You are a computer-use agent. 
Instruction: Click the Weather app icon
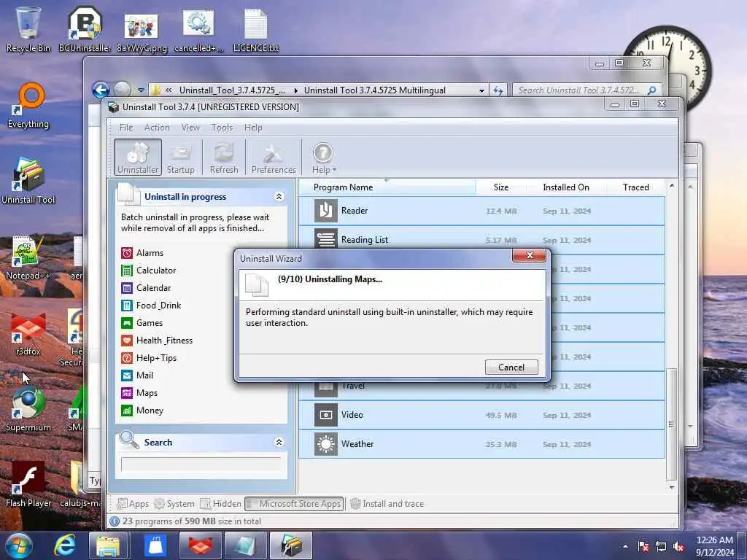click(x=326, y=444)
